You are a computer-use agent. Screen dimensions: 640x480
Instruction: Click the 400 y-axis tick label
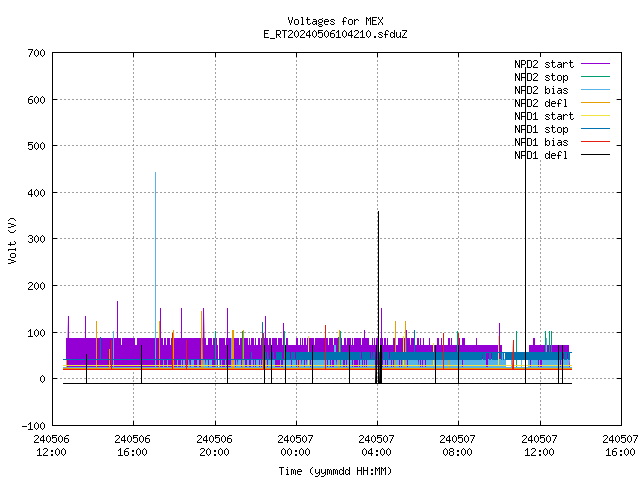pos(37,193)
